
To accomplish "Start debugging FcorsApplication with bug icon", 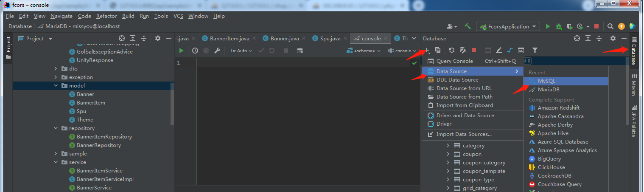I will [559, 26].
